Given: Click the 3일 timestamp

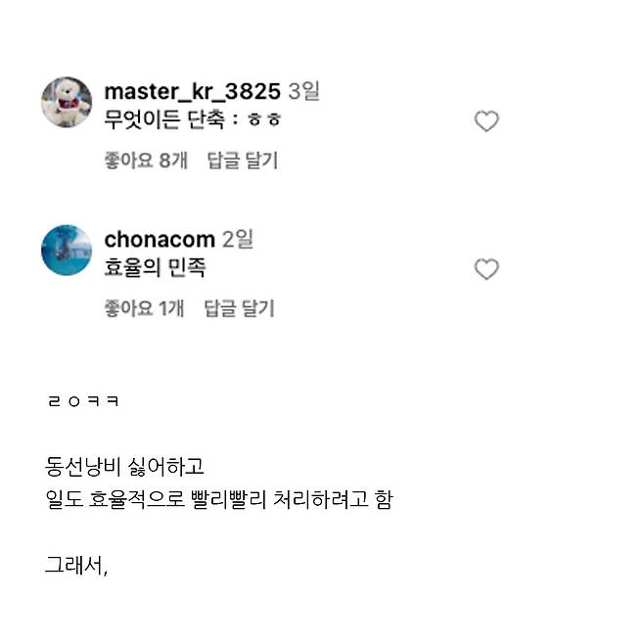Looking at the screenshot, I should 303,92.
